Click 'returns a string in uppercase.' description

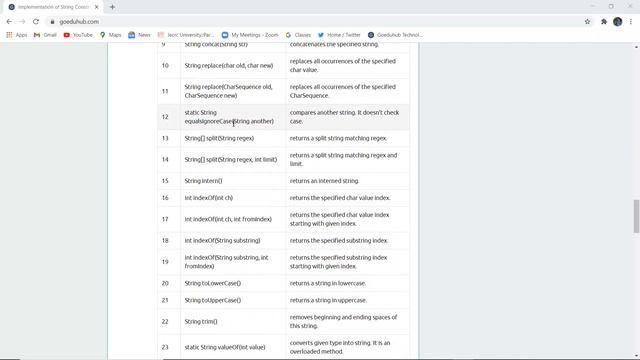point(328,300)
